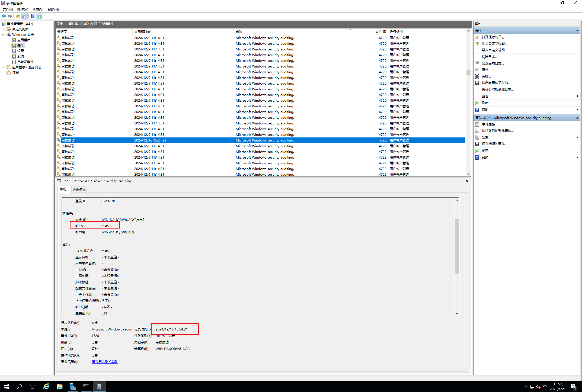
Task: Click event list scrollbar up arrow
Action: point(468,31)
